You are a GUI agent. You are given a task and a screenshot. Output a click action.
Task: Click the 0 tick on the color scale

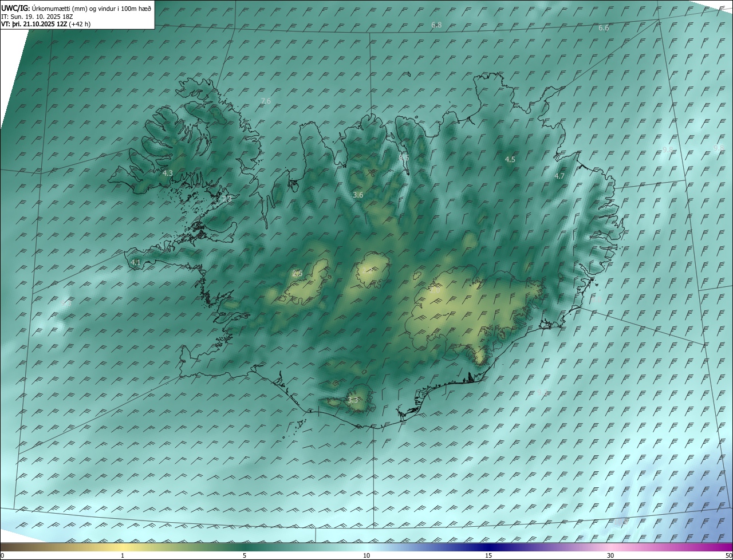(2, 555)
